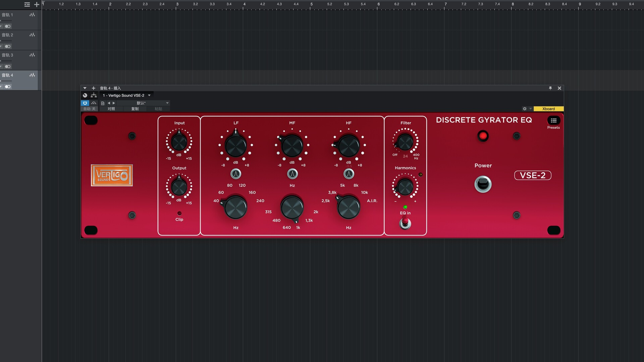Go to the next preset arrow

(114, 103)
